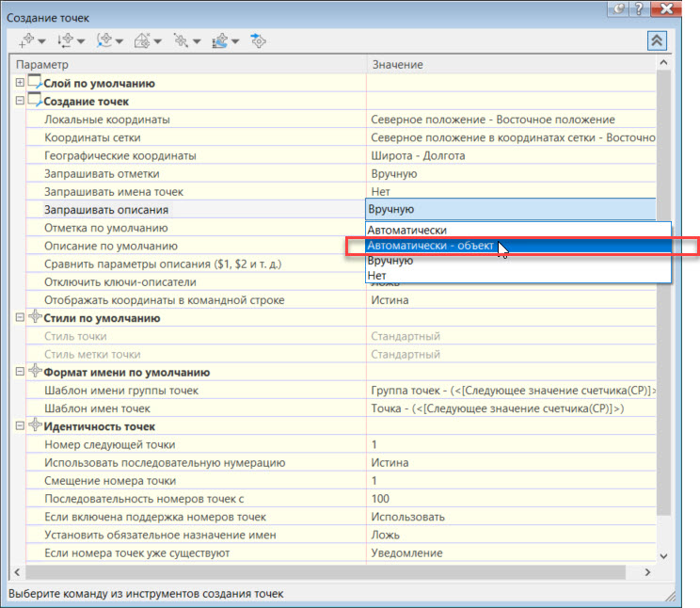
Task: Select the Intersection point creation tool
Action: (x=65, y=41)
